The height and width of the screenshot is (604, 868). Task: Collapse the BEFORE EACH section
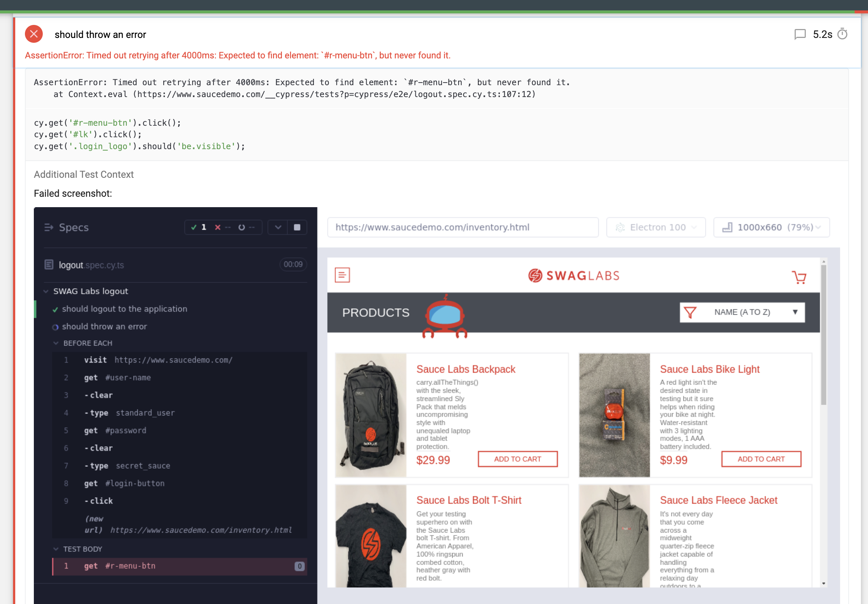coord(56,343)
